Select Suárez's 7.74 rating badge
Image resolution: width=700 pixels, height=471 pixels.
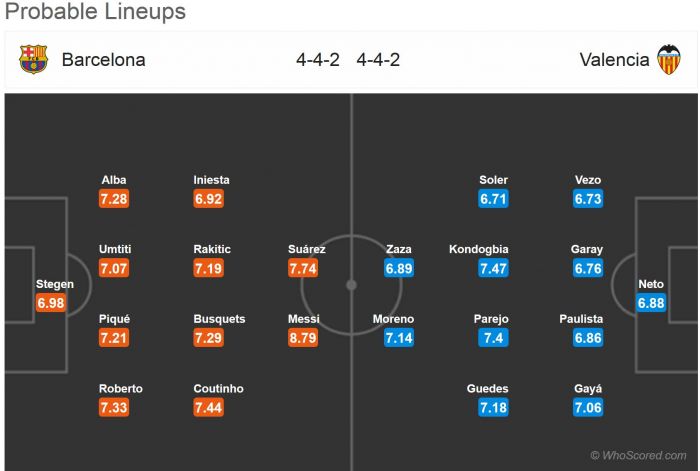pyautogui.click(x=303, y=268)
